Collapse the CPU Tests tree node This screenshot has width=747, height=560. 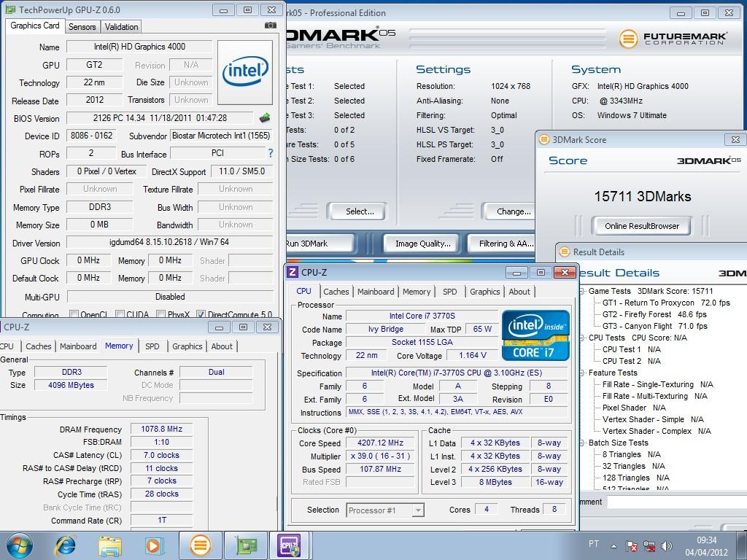pos(582,338)
